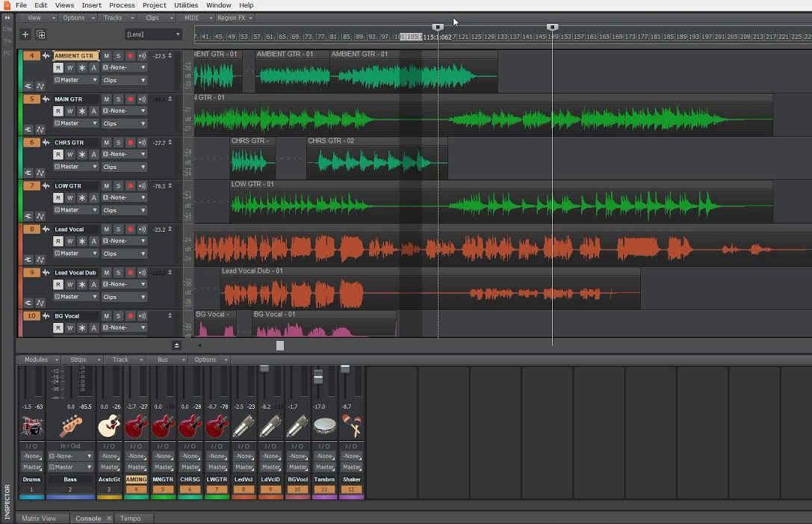
Task: Click the red guitar icon above AMBNG strip
Action: point(136,427)
